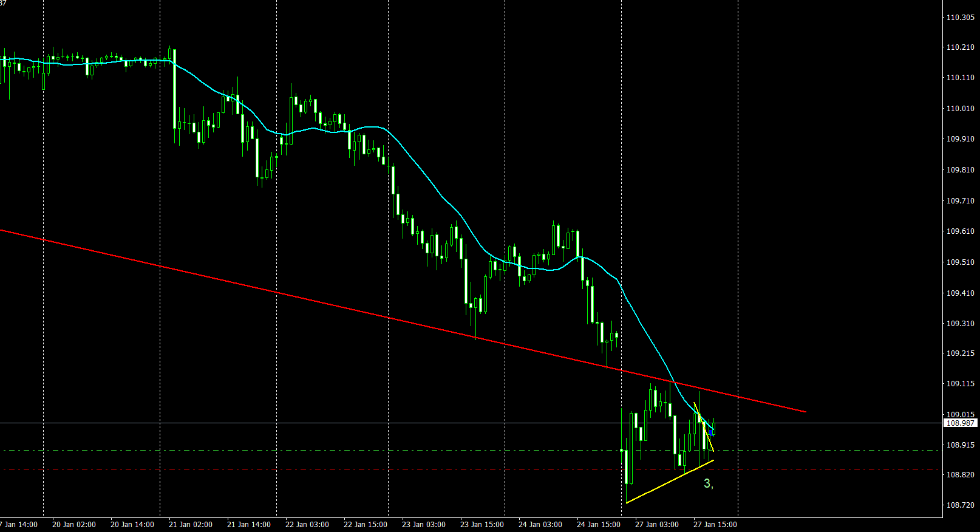Click time label 22 Jan 03:00
Image resolution: width=980 pixels, height=532 pixels.
(x=307, y=525)
